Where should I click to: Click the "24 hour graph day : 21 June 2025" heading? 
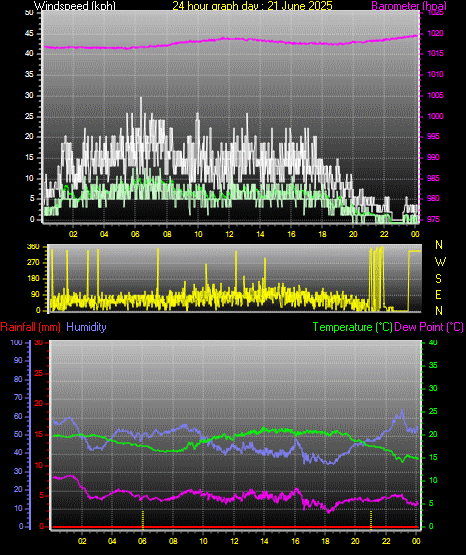[252, 5]
